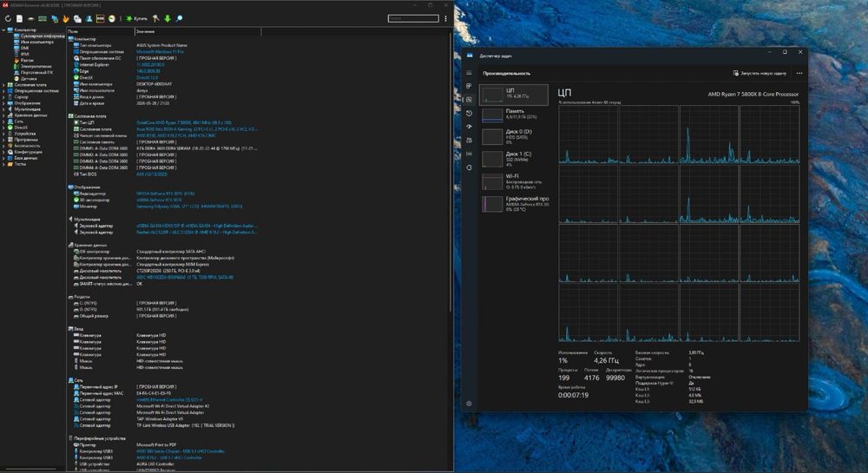Select the Wi-Fi performance item
The height and width of the screenshot is (473, 868).
coord(514,181)
